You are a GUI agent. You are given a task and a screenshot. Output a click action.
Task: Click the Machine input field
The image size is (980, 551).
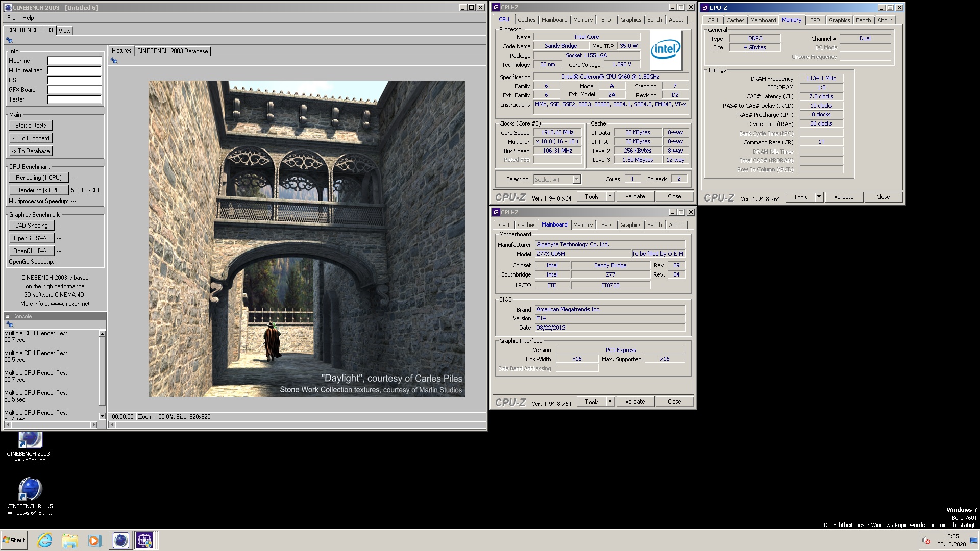75,61
